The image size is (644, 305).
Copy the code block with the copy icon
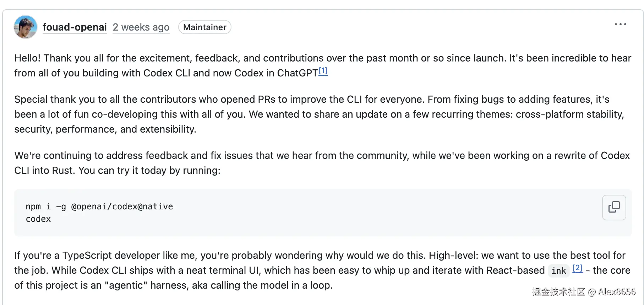point(614,207)
